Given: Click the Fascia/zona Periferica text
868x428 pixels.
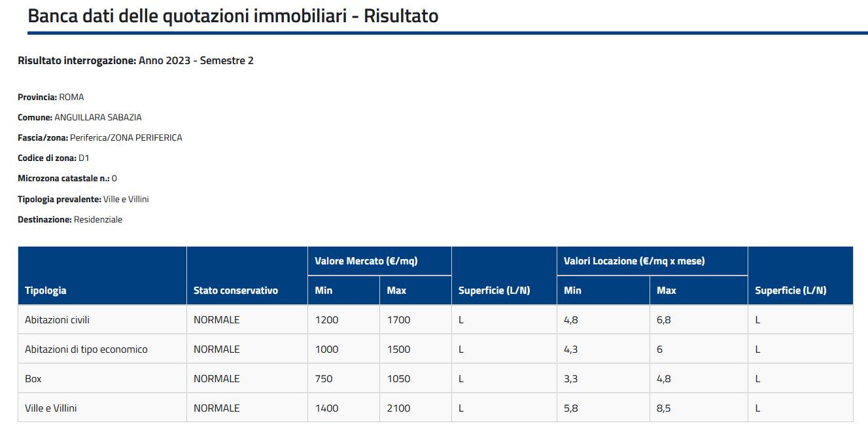Looking at the screenshot, I should (100, 138).
